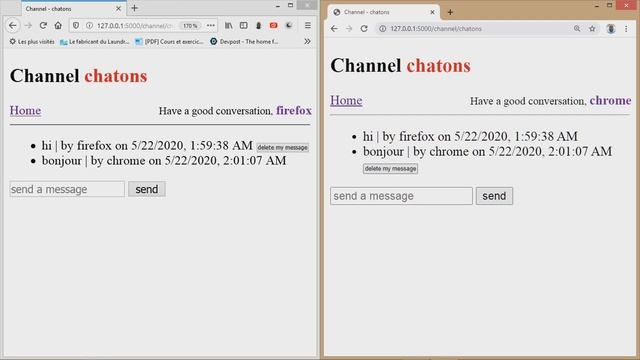Click the 'chrome' username text in the greeting
This screenshot has height=360, width=640.
pyautogui.click(x=611, y=100)
